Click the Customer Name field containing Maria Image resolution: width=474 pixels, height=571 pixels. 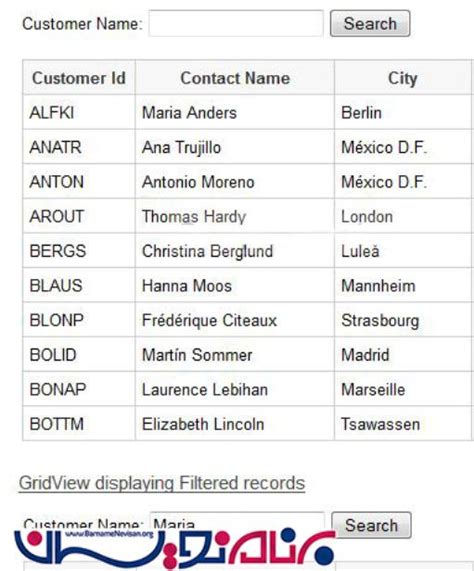click(x=237, y=523)
